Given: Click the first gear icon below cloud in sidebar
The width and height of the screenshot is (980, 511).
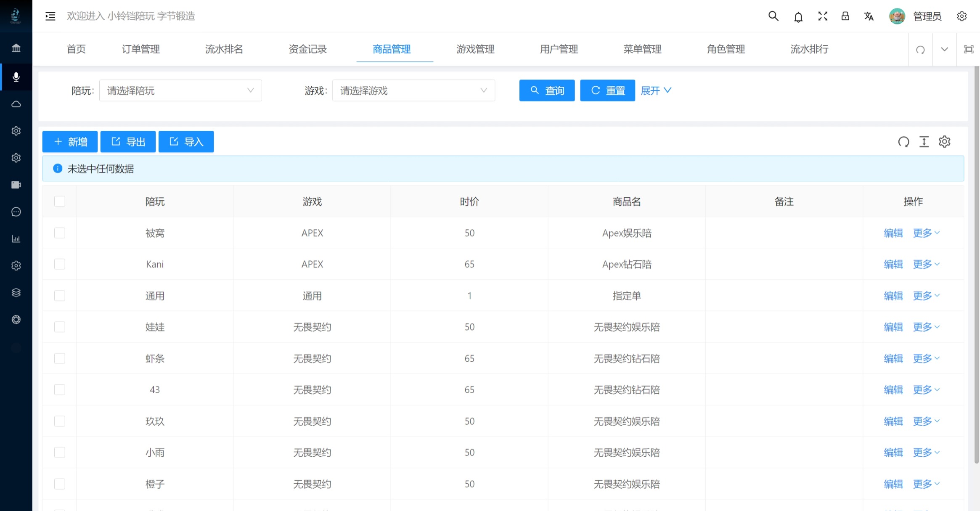Looking at the screenshot, I should coord(16,131).
